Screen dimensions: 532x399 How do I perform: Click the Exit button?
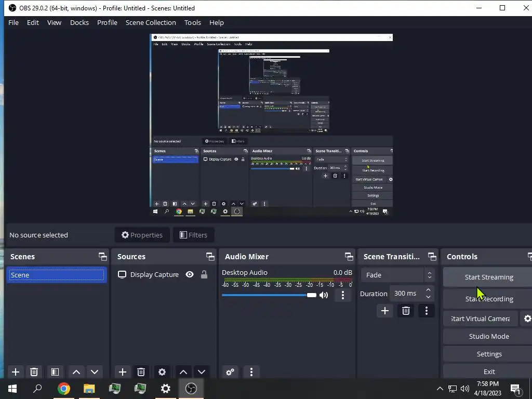click(x=488, y=371)
